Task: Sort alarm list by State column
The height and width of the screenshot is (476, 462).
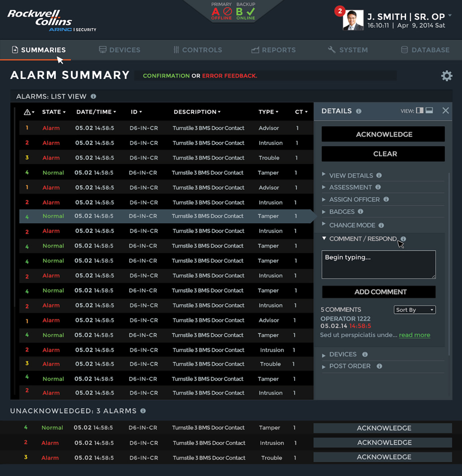Action: point(54,112)
